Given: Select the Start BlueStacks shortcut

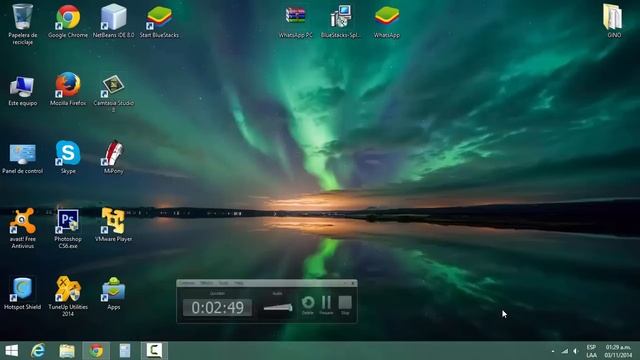Looking at the screenshot, I should [159, 21].
